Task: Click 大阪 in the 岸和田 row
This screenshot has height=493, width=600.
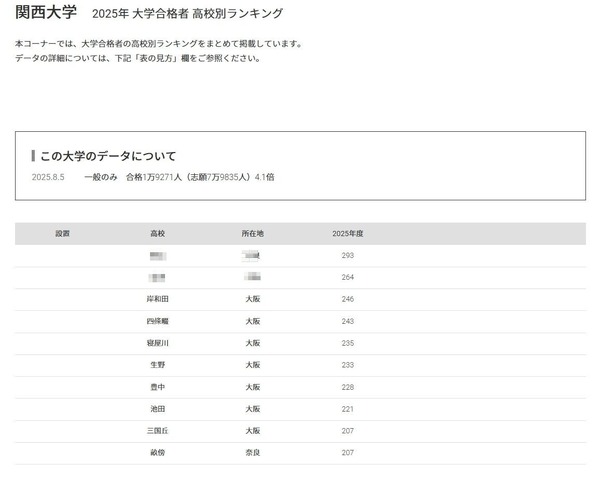Action: [x=253, y=299]
